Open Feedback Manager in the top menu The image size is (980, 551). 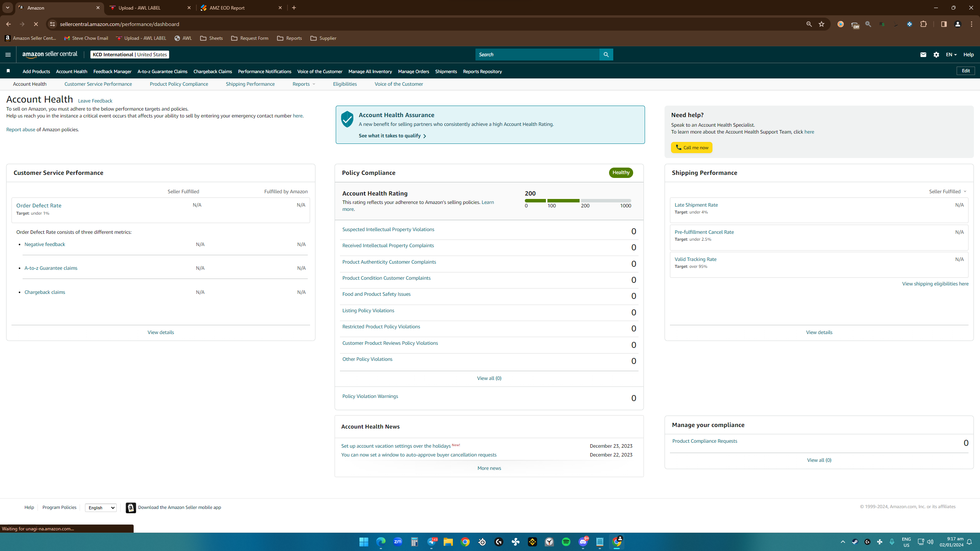coord(112,72)
